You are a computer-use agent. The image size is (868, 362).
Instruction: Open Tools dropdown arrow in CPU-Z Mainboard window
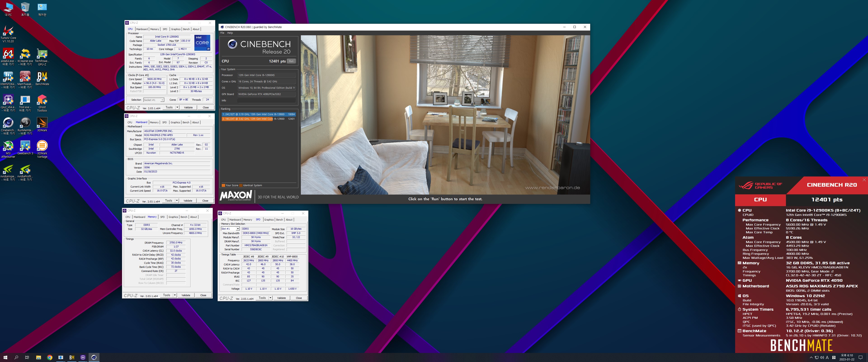click(177, 200)
